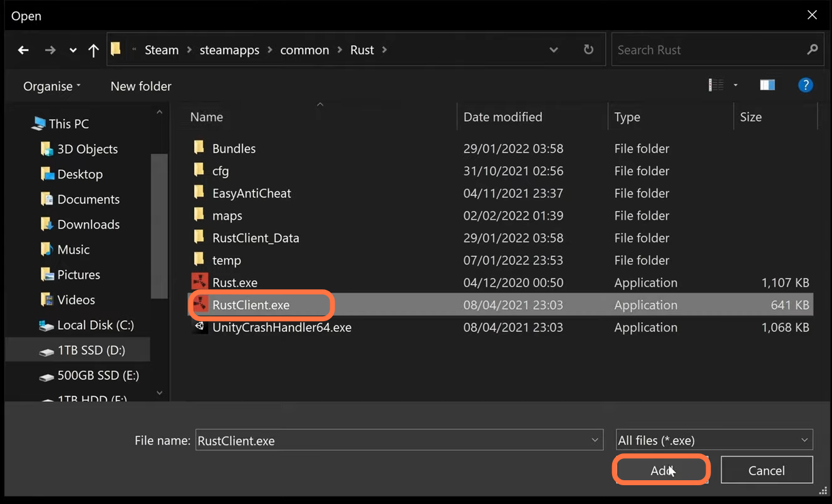This screenshot has height=504, width=832.
Task: Close the Open dialog
Action: (812, 15)
